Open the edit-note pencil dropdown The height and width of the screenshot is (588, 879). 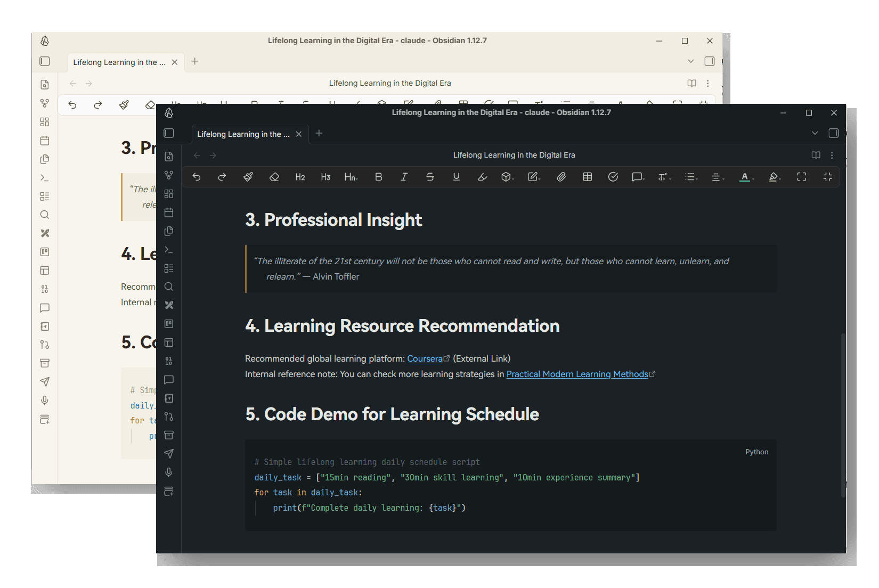[534, 177]
